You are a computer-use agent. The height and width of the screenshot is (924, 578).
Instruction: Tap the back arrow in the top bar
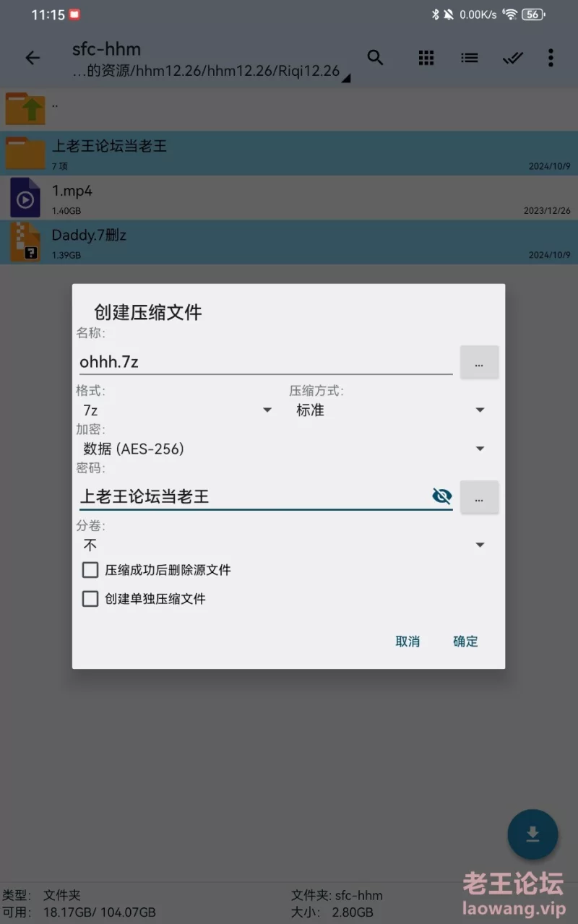pyautogui.click(x=33, y=59)
